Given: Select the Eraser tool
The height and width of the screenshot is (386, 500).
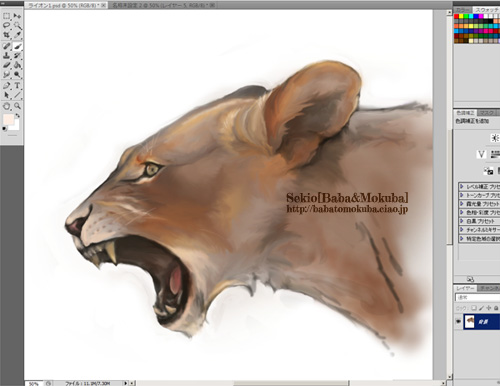Looking at the screenshot, I should pos(7,65).
